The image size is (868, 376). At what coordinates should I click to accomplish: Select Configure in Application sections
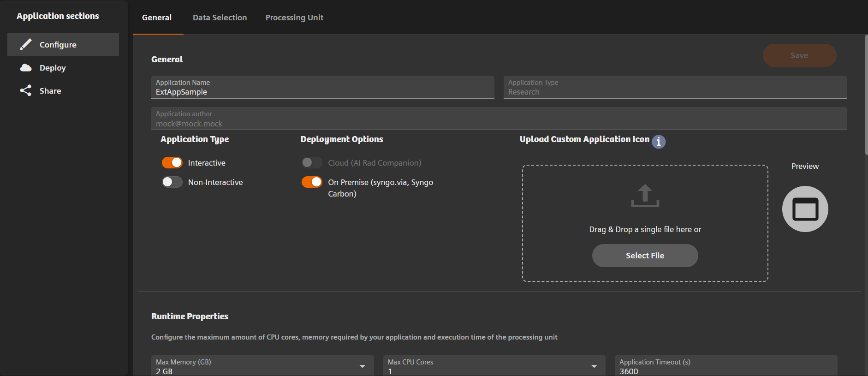coord(63,44)
